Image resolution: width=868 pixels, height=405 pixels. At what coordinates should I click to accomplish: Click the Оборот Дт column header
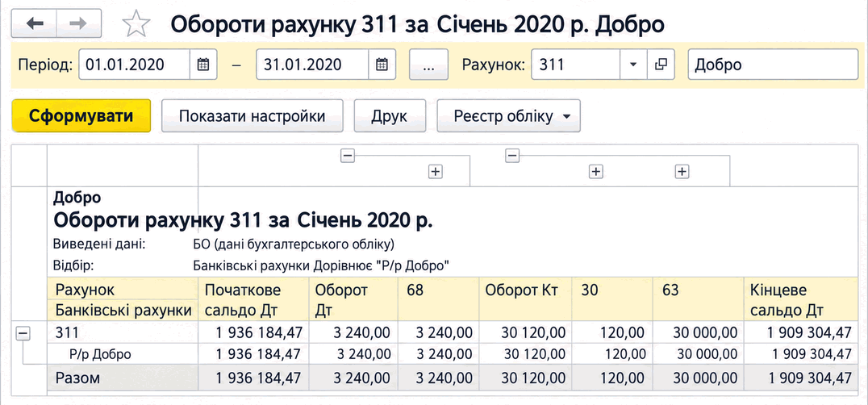click(x=353, y=299)
